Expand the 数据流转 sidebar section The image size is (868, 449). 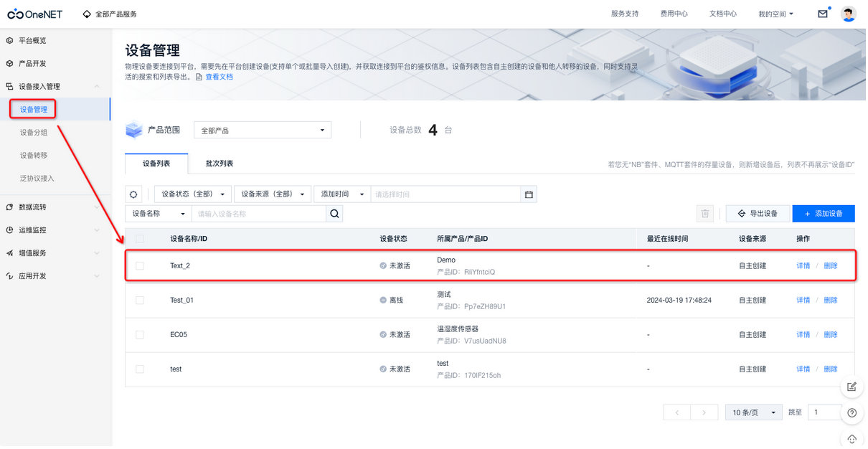click(x=32, y=207)
